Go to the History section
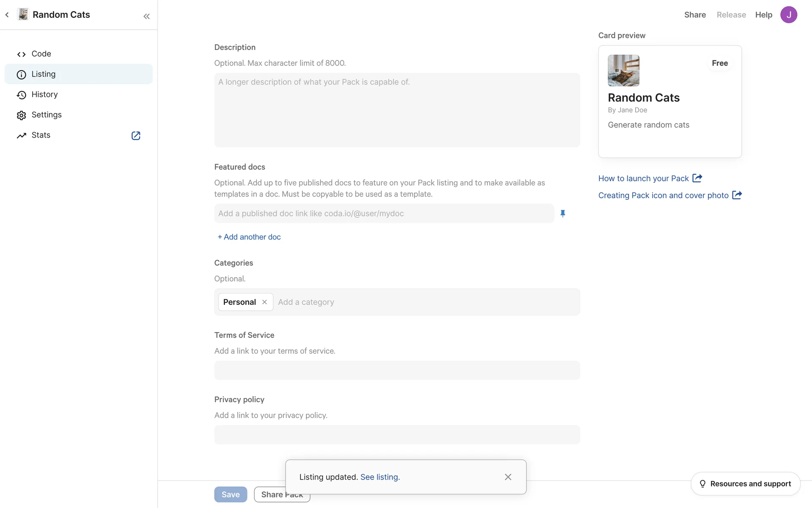This screenshot has width=812, height=508. click(x=44, y=94)
